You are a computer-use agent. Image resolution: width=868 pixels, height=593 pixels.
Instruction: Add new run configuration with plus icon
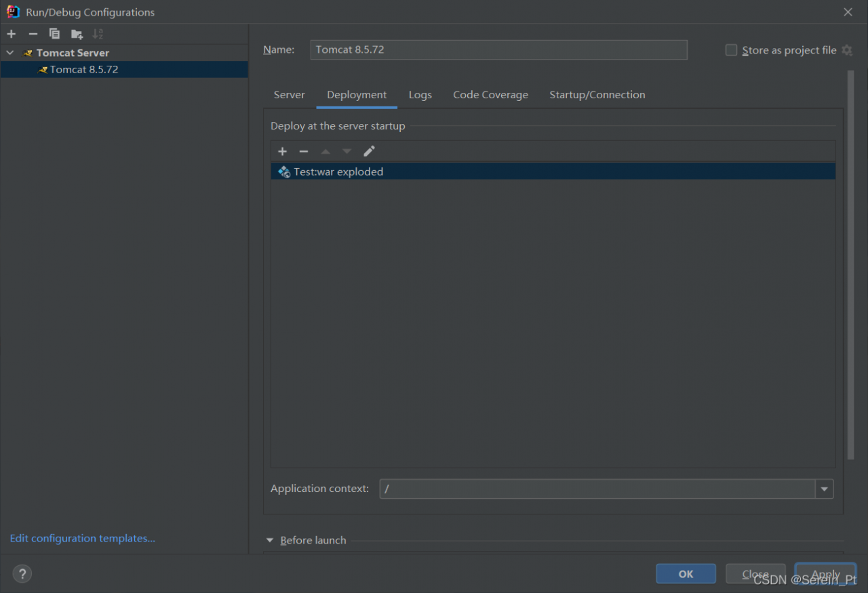(12, 34)
